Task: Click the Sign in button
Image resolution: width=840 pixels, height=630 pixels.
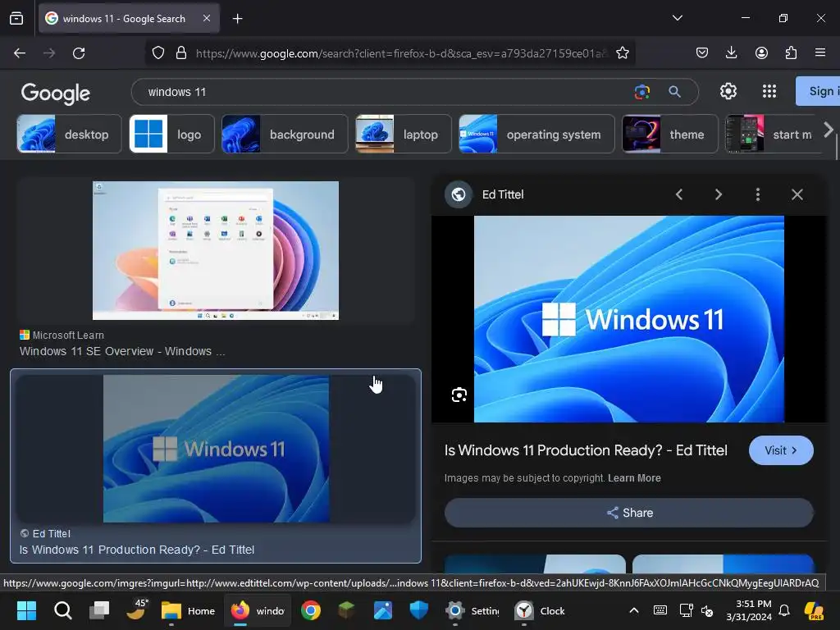Action: pos(818,91)
